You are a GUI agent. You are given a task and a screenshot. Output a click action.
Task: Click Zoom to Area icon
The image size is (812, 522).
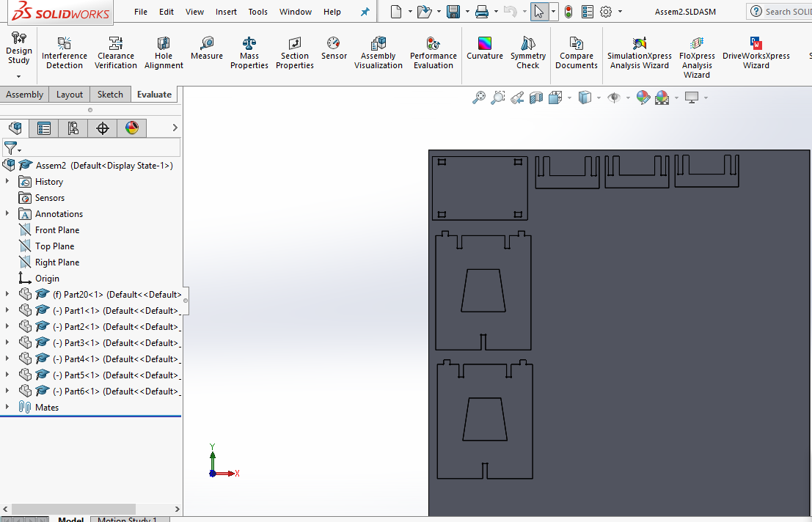(497, 98)
